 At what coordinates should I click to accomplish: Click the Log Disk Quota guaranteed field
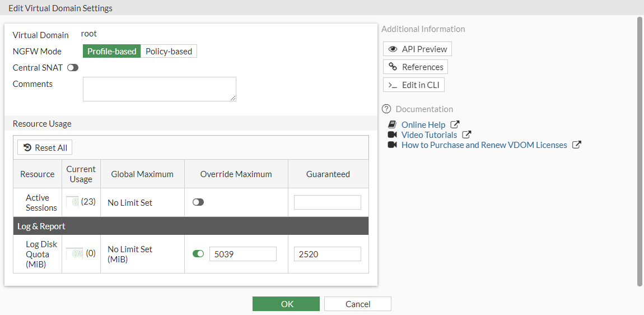[x=327, y=254]
